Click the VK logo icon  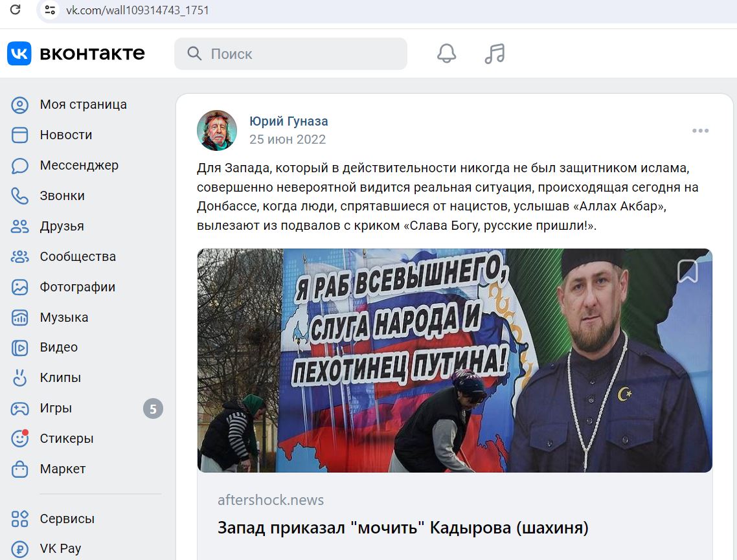pos(19,53)
